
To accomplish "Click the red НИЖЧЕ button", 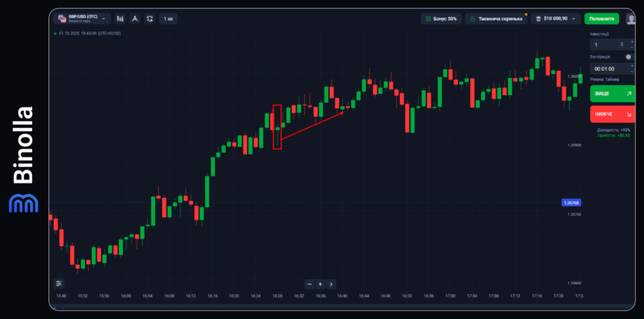I will [x=612, y=114].
